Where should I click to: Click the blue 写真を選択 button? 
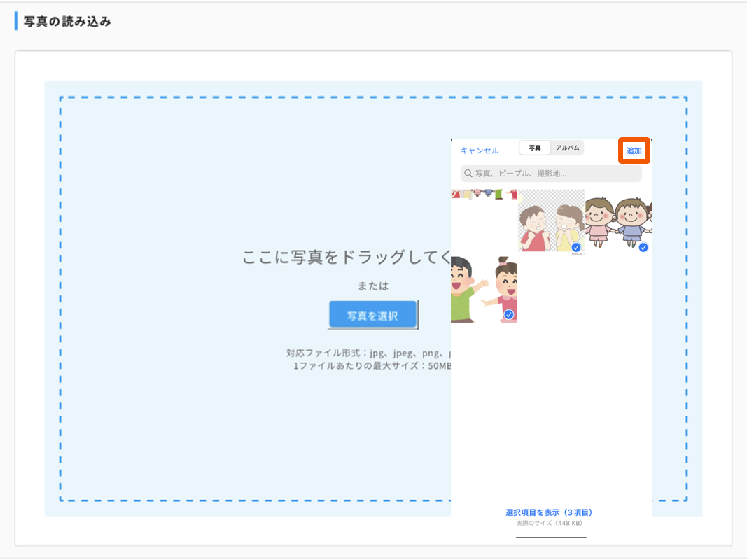pos(372,316)
